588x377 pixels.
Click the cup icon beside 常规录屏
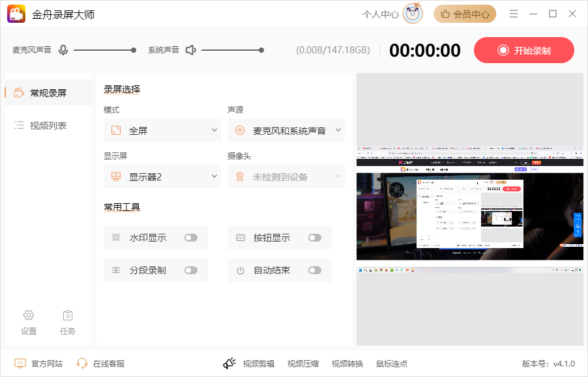19,92
